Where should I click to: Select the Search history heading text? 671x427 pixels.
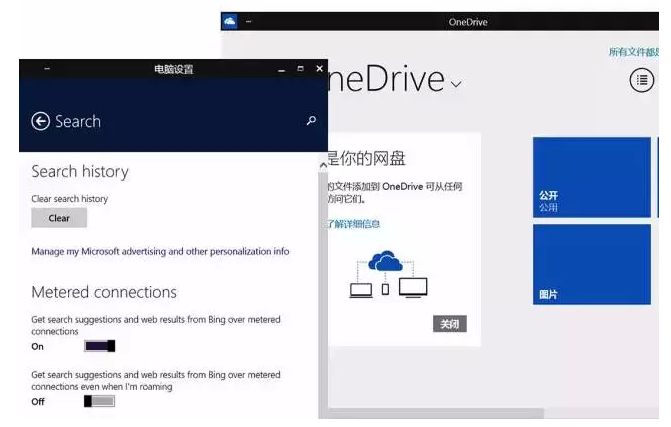pos(80,172)
